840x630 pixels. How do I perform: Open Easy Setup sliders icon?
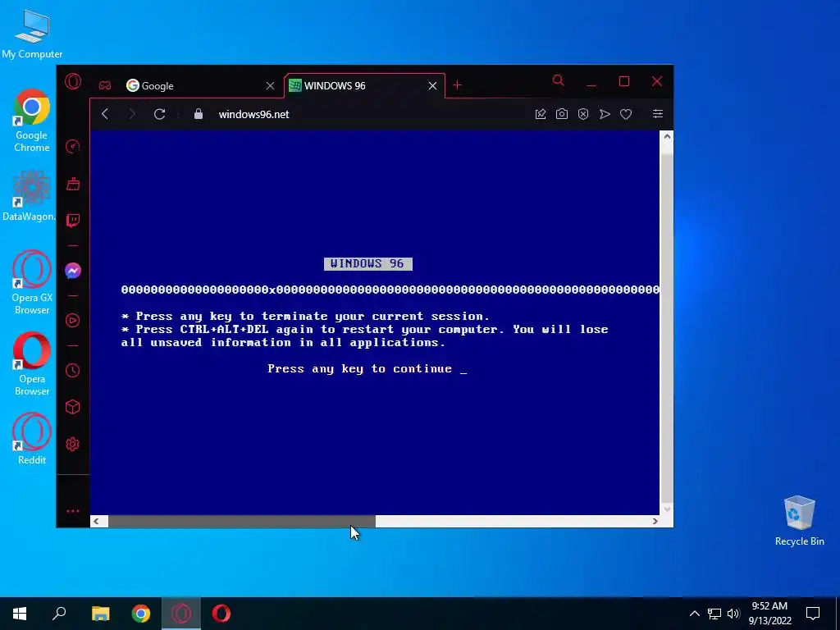(x=658, y=113)
